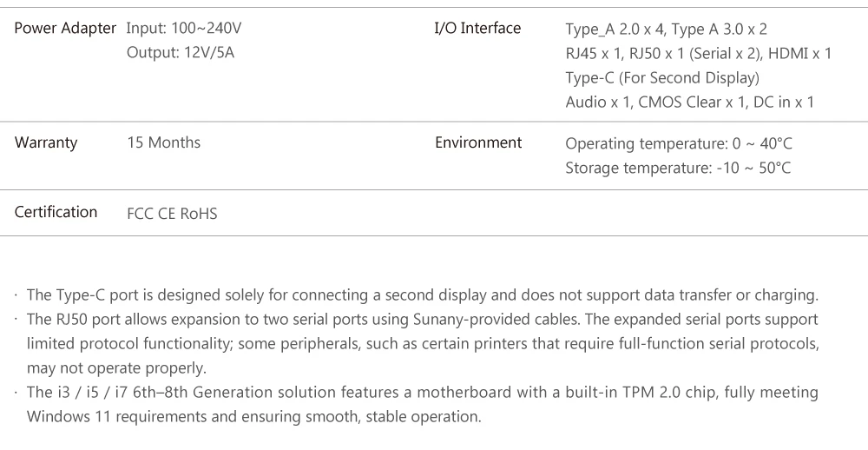Click the TPM 2.0 chip note
868x450 pixels.
click(423, 393)
